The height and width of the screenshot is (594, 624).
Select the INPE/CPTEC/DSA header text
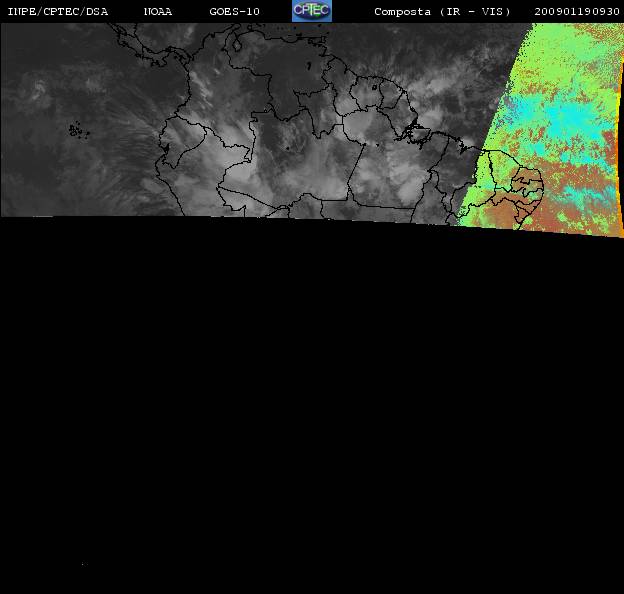[x=58, y=12]
